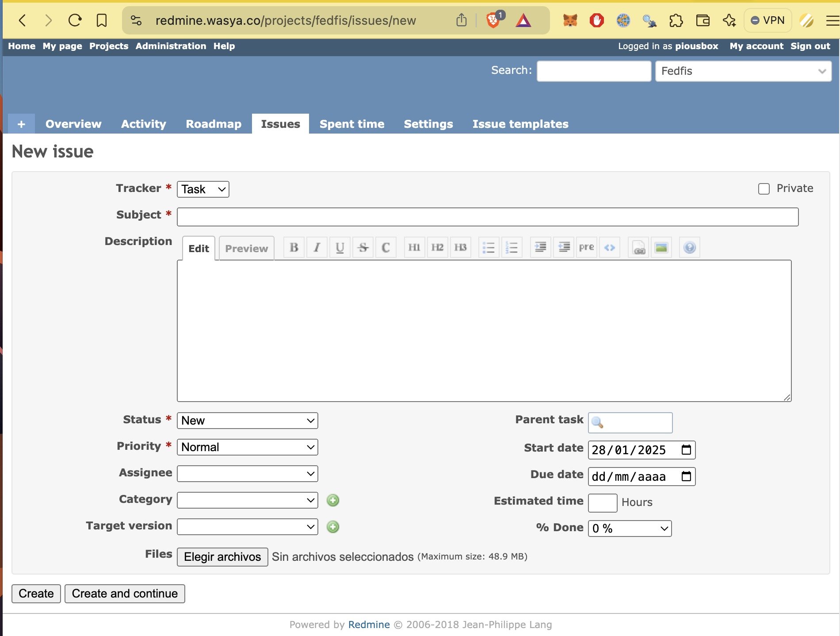Open Start date calendar picker
840x636 pixels.
tap(686, 450)
